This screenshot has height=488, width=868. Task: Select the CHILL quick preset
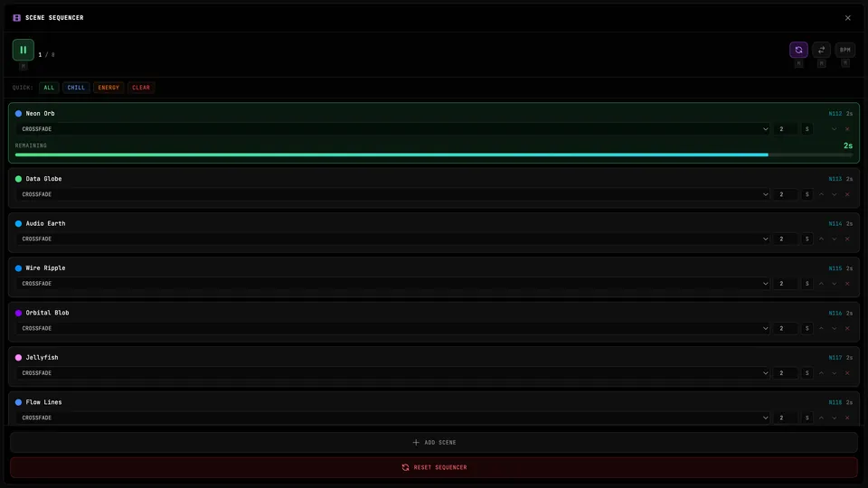(76, 88)
